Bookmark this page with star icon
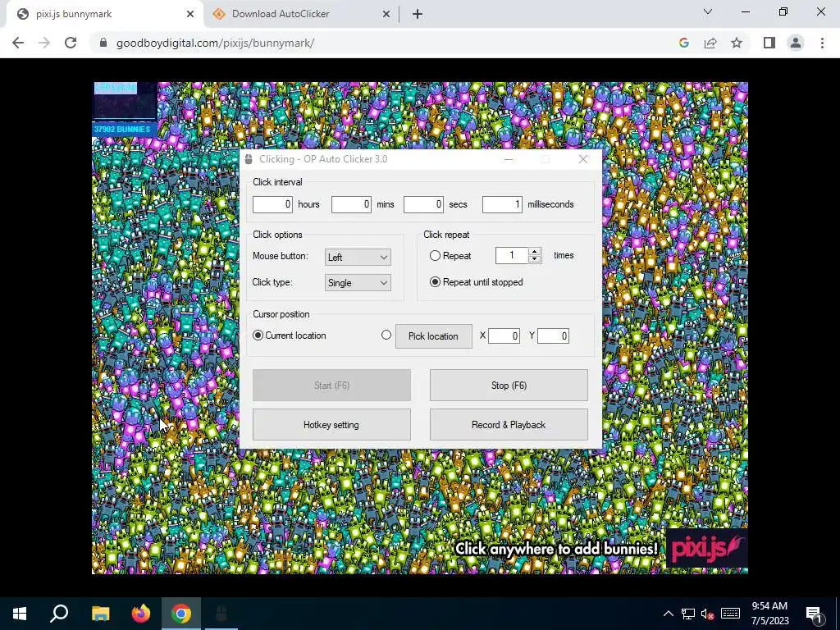Screen dimensions: 840x630 737,43
